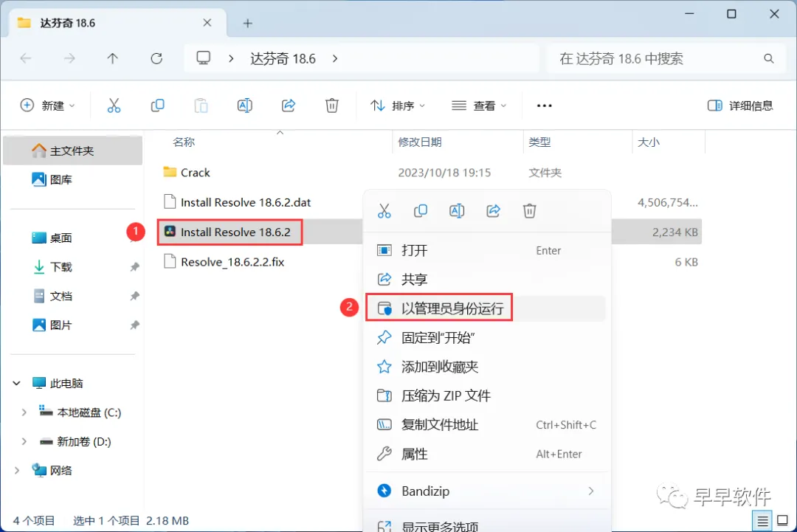Click the Copy icon in the context menu

[x=421, y=211]
